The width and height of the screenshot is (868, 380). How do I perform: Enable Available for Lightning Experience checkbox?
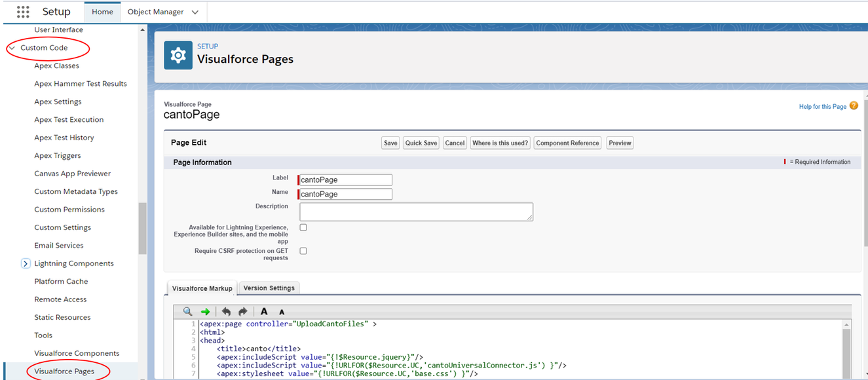303,227
